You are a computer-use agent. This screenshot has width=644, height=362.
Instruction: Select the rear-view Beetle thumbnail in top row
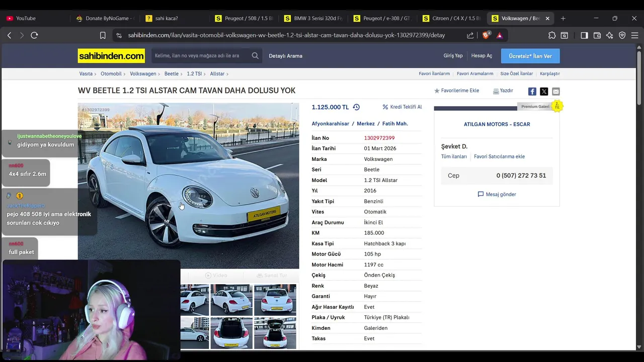(x=275, y=300)
